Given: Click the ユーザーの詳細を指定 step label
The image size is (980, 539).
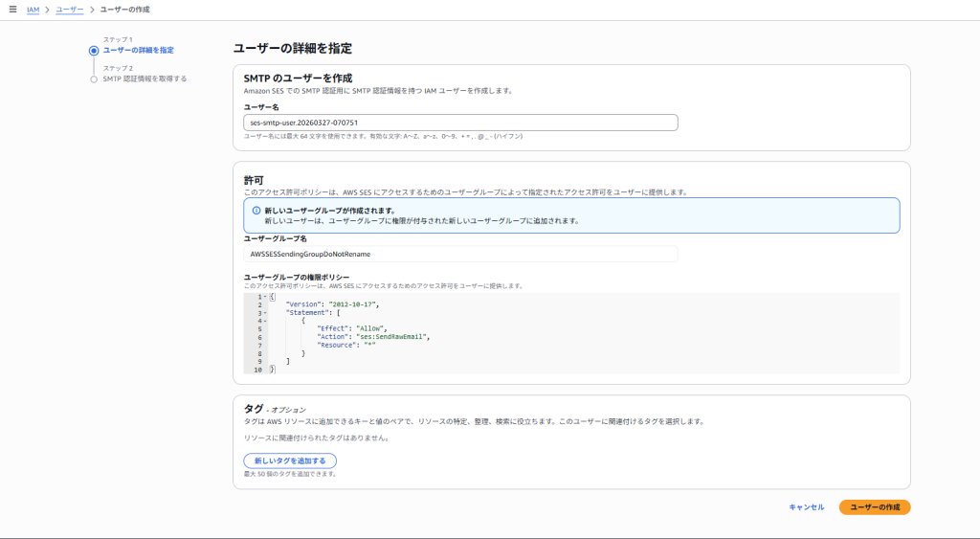Looking at the screenshot, I should click(139, 50).
